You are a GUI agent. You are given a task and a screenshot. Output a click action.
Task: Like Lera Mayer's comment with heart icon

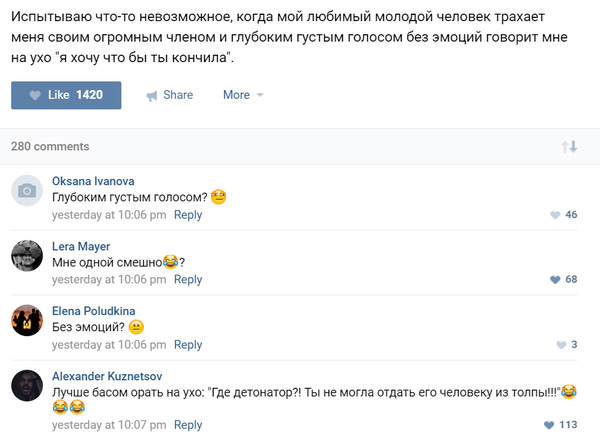click(x=555, y=280)
